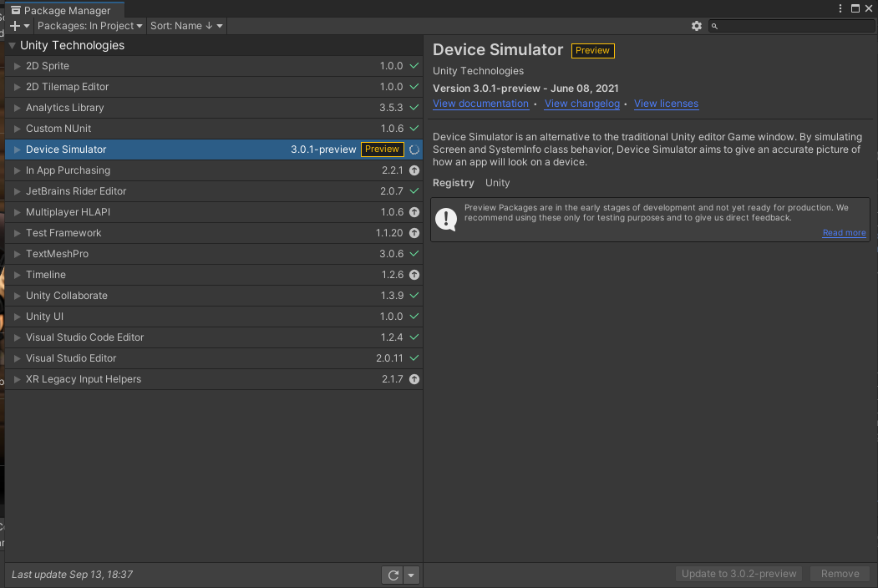The image size is (878, 588).
Task: Expand versions of Timeline package
Action: click(18, 275)
